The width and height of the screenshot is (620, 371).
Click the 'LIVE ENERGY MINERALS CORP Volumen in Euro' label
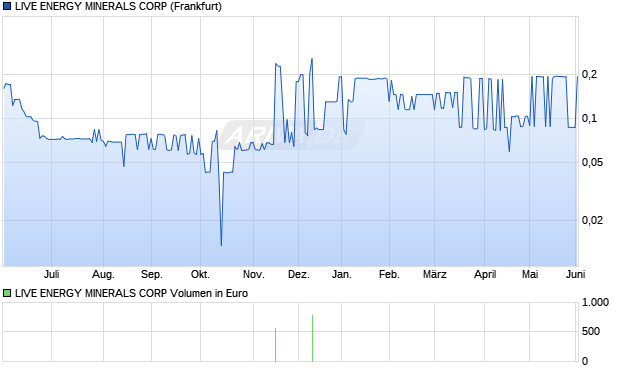pos(131,293)
